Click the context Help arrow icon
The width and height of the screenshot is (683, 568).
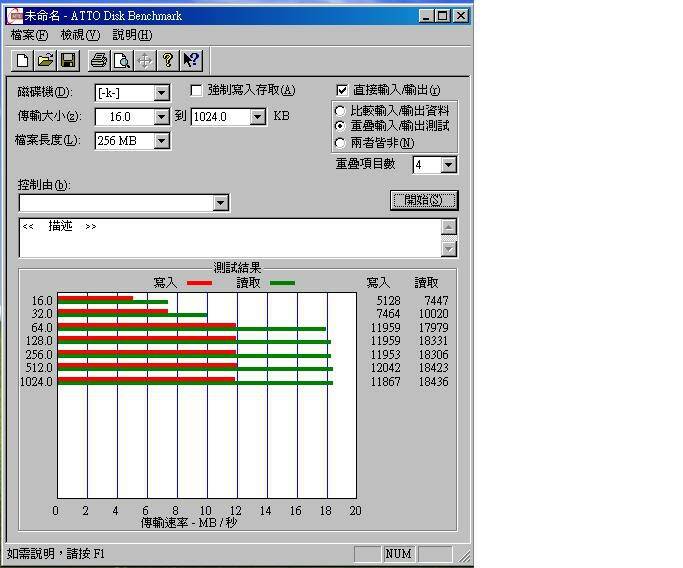pos(191,61)
